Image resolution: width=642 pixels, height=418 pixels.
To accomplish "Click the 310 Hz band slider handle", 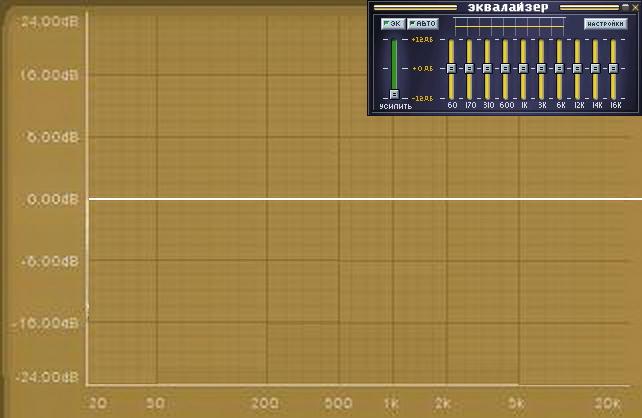I will point(487,68).
